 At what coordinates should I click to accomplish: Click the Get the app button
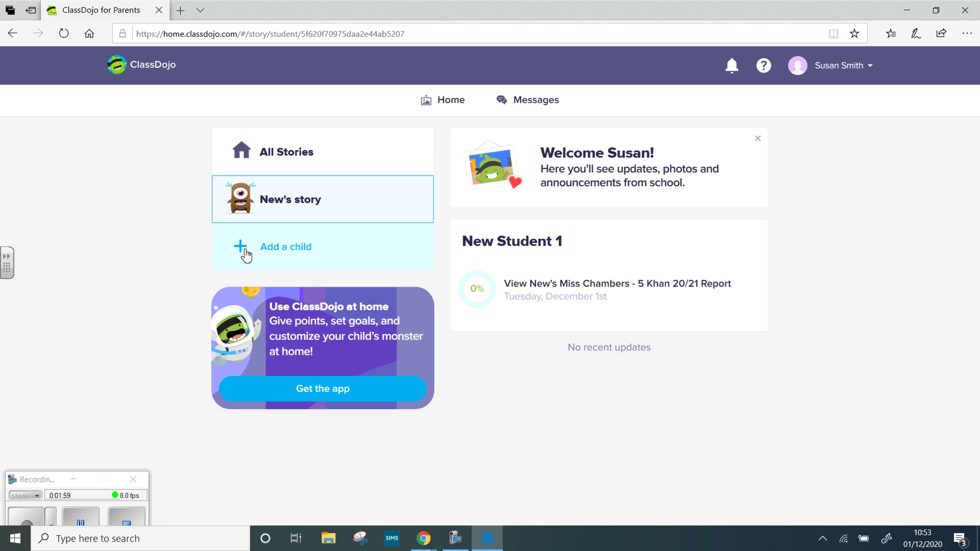pos(323,389)
